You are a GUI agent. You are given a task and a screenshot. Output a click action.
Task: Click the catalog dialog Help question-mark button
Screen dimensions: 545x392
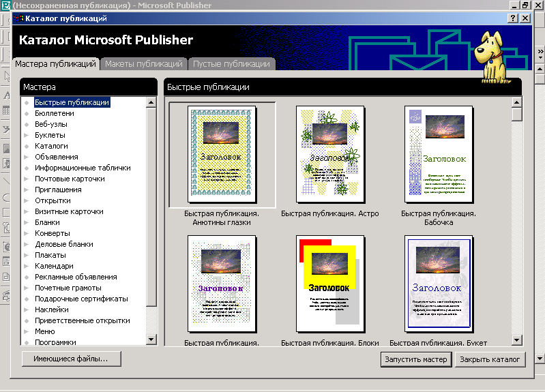click(514, 18)
